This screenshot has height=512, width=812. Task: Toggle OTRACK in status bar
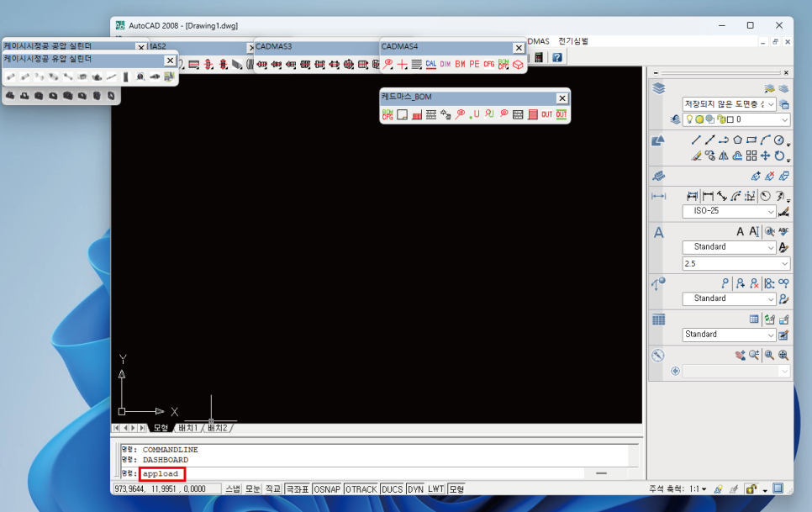pyautogui.click(x=361, y=488)
